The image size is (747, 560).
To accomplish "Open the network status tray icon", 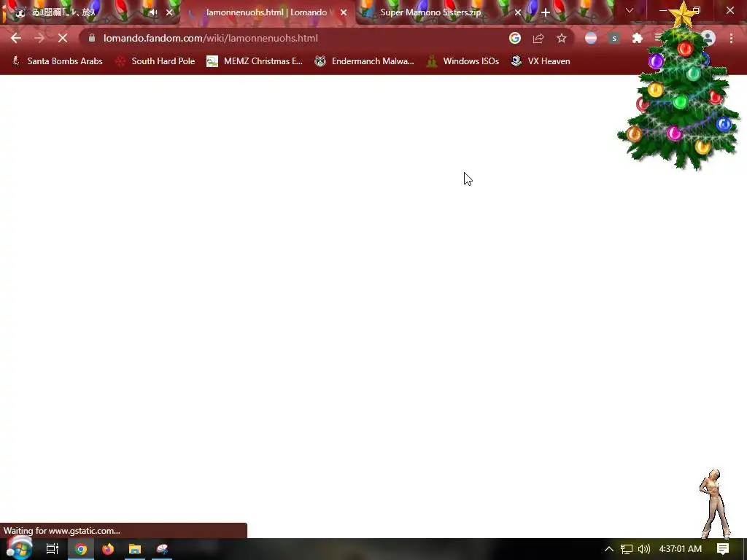I will [627, 549].
